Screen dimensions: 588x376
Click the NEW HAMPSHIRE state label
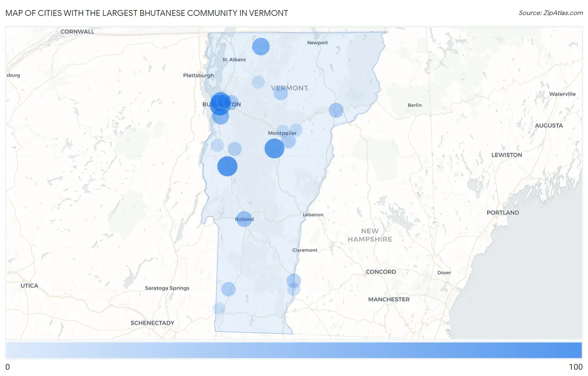click(x=370, y=235)
